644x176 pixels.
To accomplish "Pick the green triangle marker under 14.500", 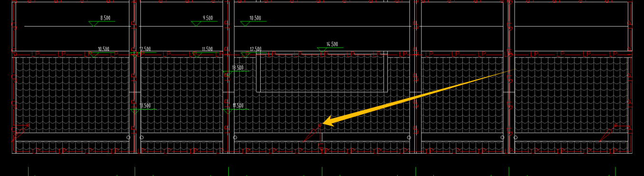I will (322, 50).
